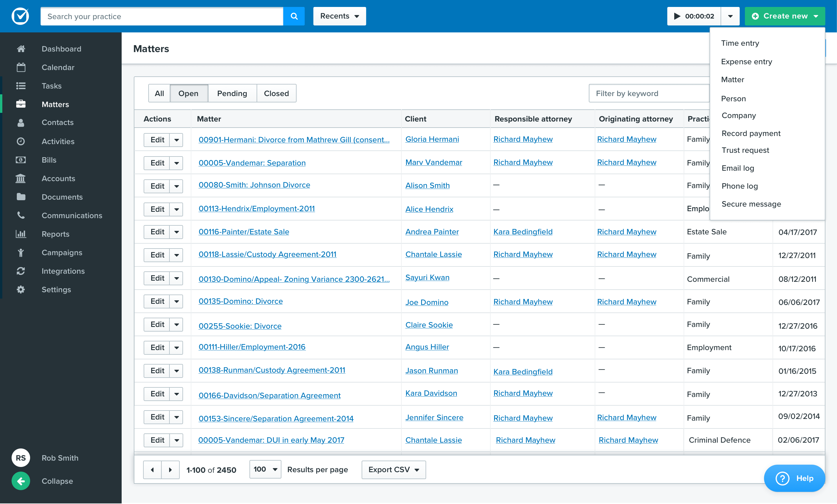This screenshot has height=504, width=837.
Task: Show Closed matters filter
Action: (x=276, y=93)
